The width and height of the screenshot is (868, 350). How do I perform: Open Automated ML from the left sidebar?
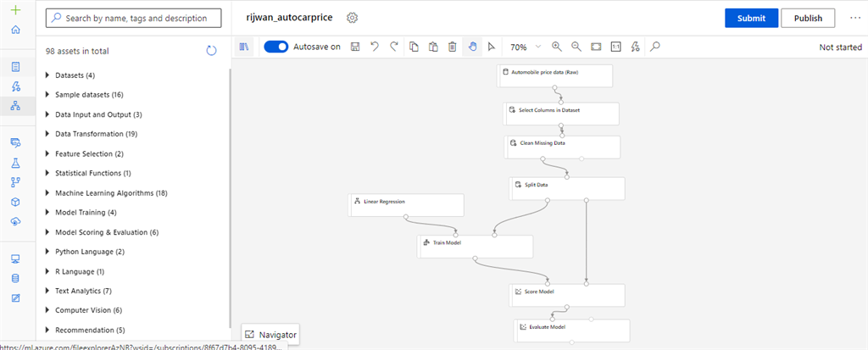click(x=16, y=86)
